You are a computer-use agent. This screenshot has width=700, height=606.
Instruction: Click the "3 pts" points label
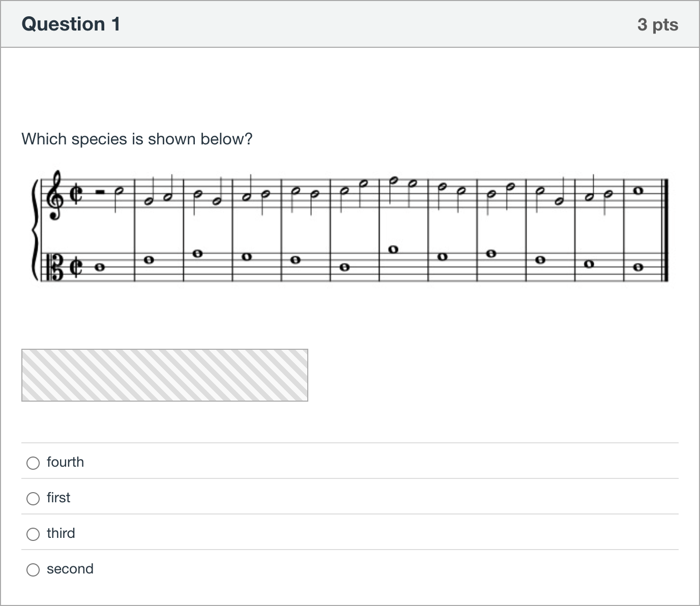tap(658, 24)
